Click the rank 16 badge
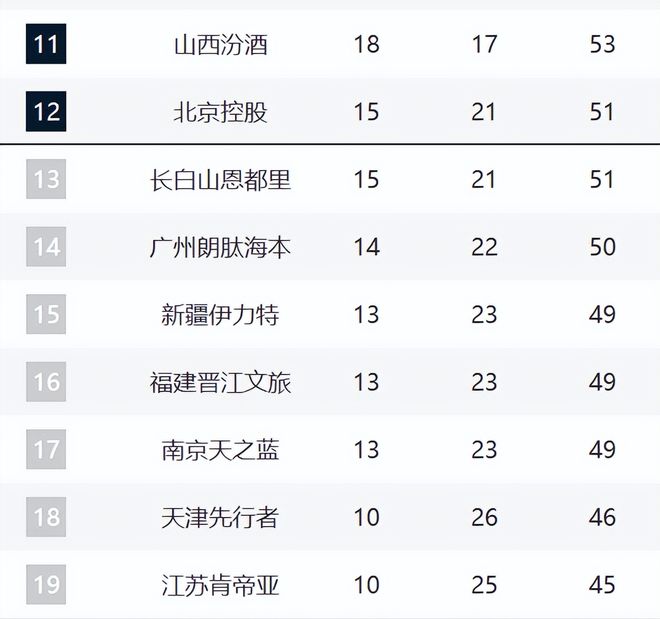The height and width of the screenshot is (619, 660). 46,382
